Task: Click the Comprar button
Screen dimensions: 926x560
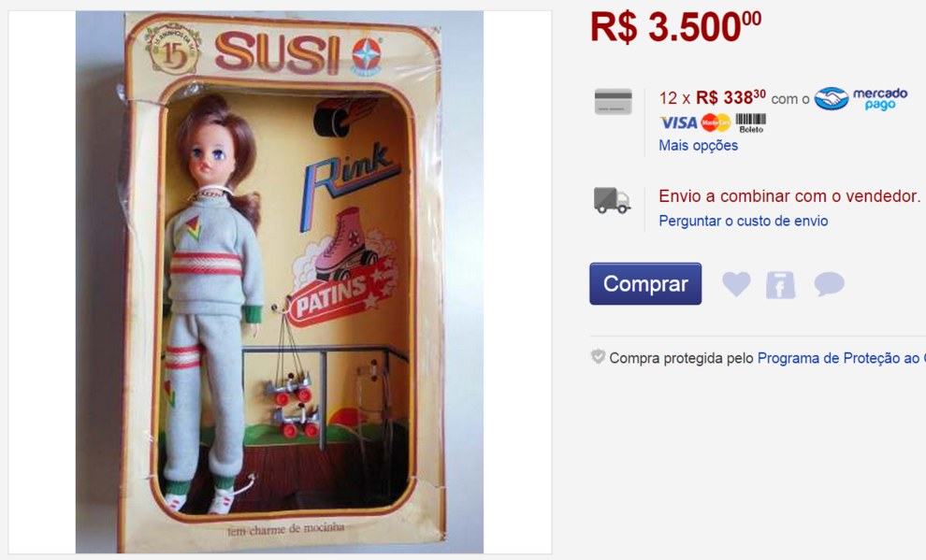Action: pyautogui.click(x=644, y=284)
